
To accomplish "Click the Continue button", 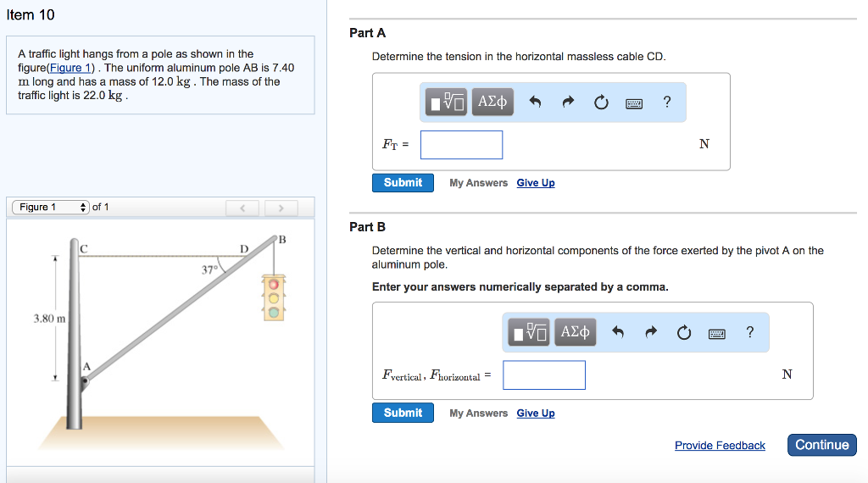I will pos(821,445).
